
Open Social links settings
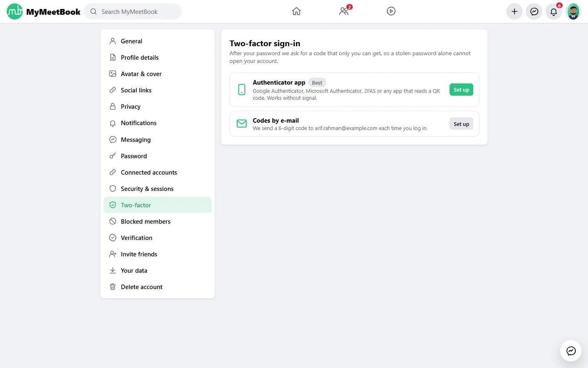[x=158, y=90]
